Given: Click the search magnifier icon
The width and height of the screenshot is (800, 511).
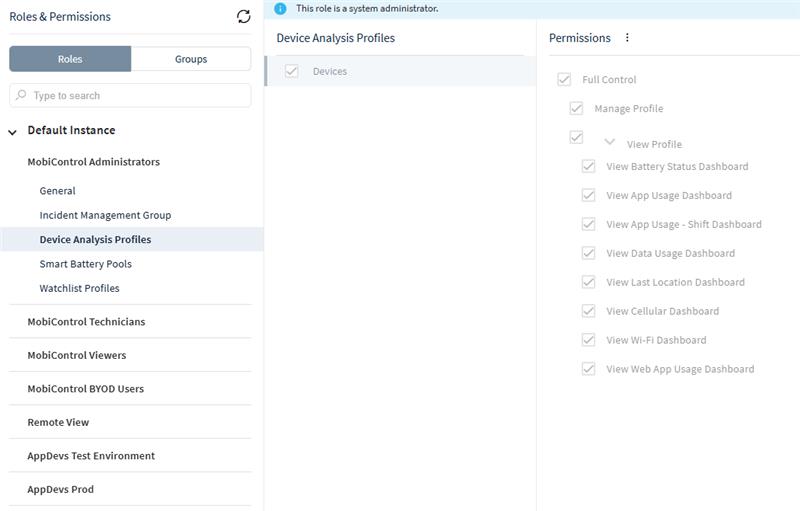Looking at the screenshot, I should click(x=21, y=95).
